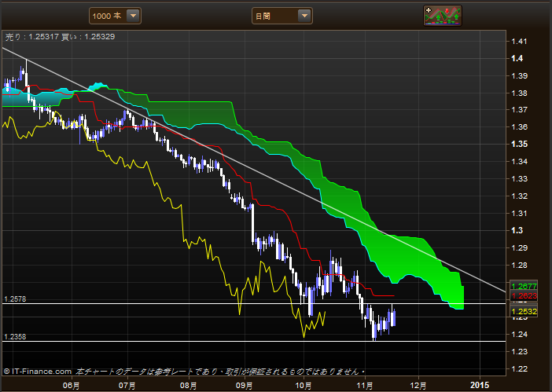Click the 1000本 bar count field
552x392 pixels.
point(115,16)
